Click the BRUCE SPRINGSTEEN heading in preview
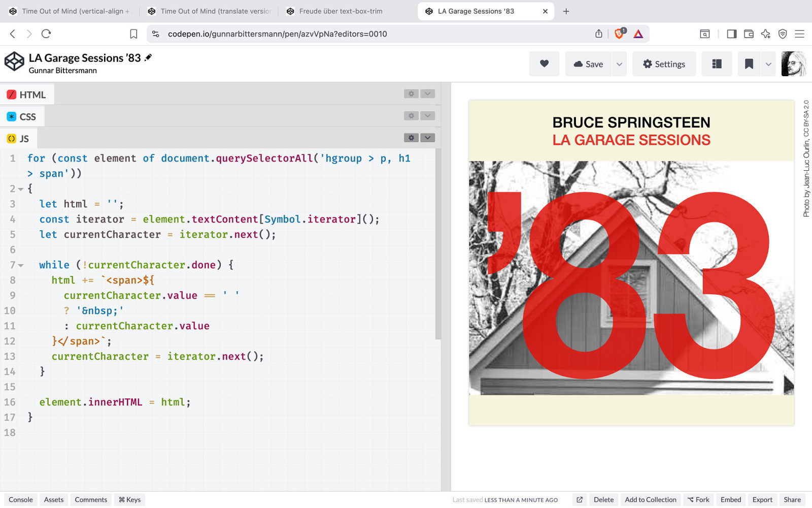Screen dimensions: 812x508 pyautogui.click(x=631, y=122)
